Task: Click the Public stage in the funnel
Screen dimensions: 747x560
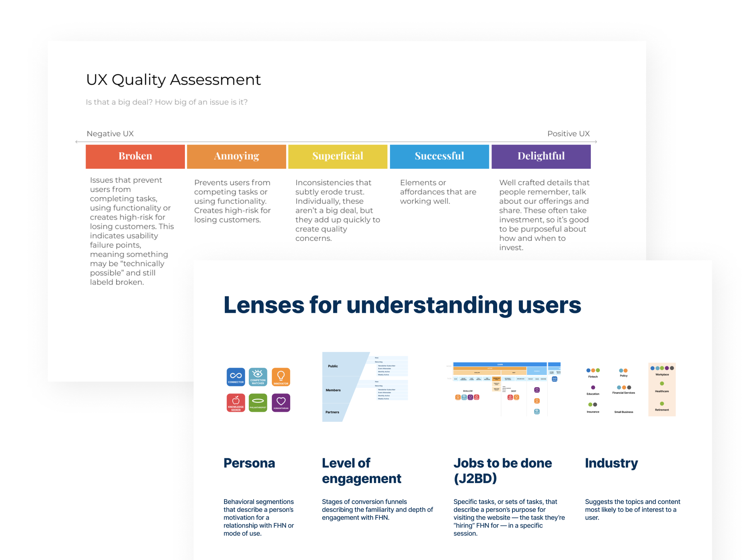Action: [333, 366]
